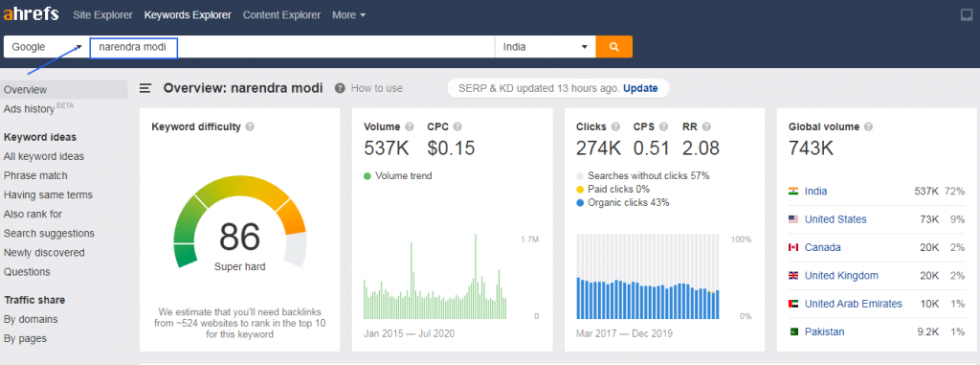Open the hamburger menu beside Overview title

coord(145,88)
